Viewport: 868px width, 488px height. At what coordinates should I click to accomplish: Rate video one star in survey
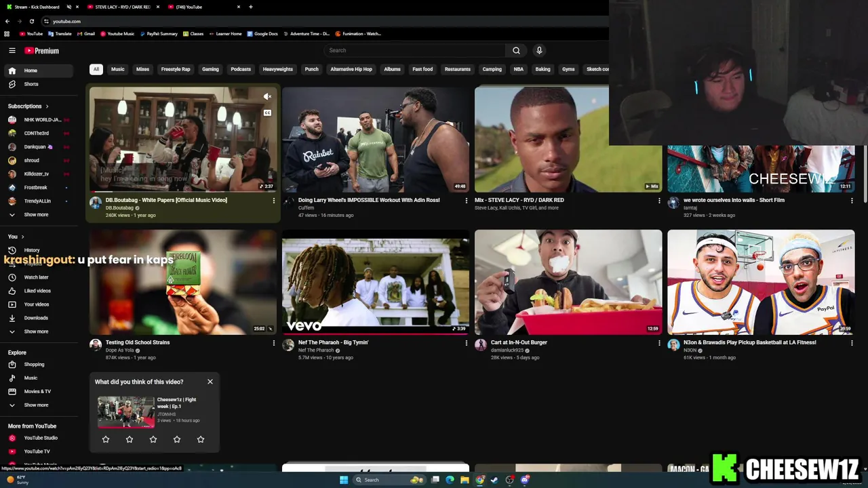click(106, 439)
